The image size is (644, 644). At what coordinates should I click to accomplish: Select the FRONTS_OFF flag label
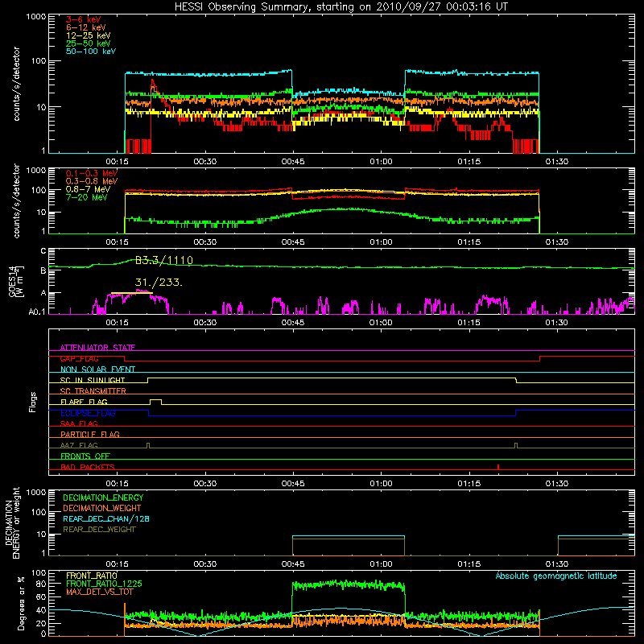pos(85,456)
